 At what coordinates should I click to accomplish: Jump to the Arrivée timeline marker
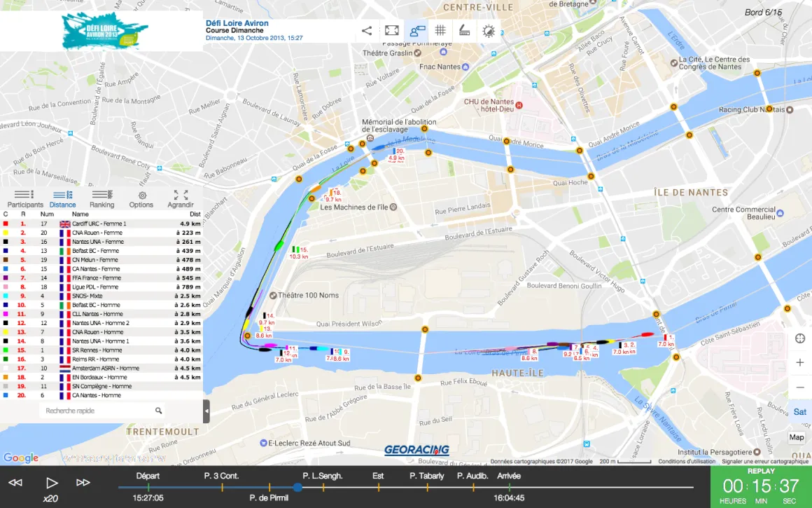508,476
